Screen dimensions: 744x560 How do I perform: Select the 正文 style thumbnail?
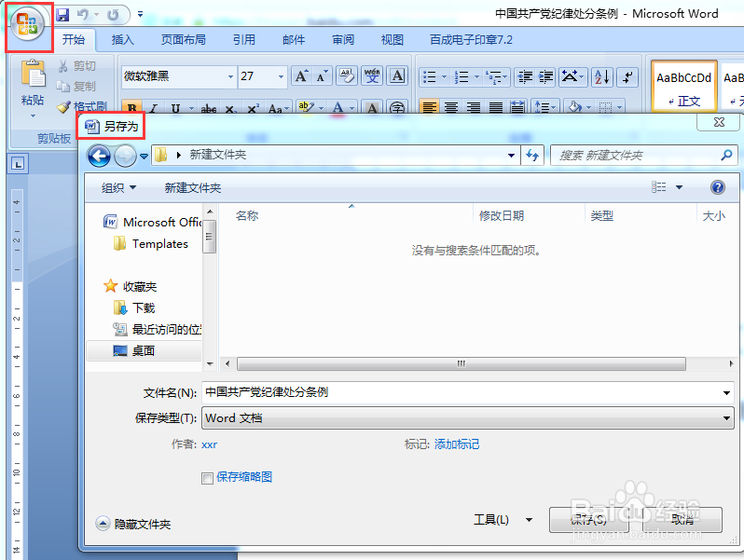click(683, 87)
